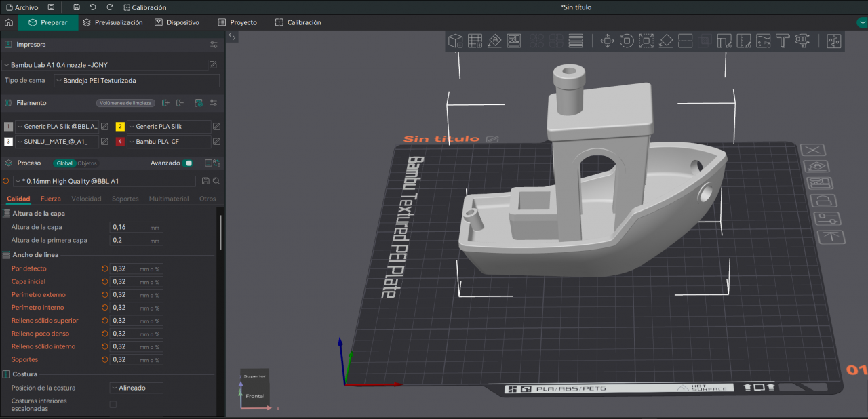
Task: Click the Arrange all objects icon
Action: coord(514,41)
